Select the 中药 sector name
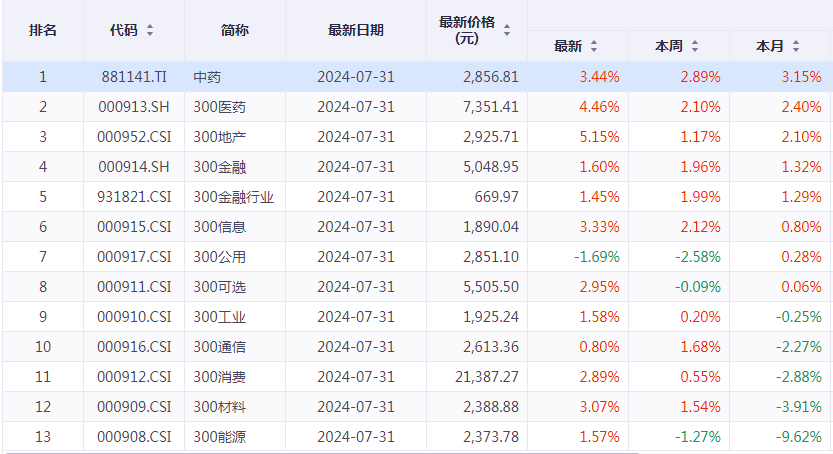 206,77
